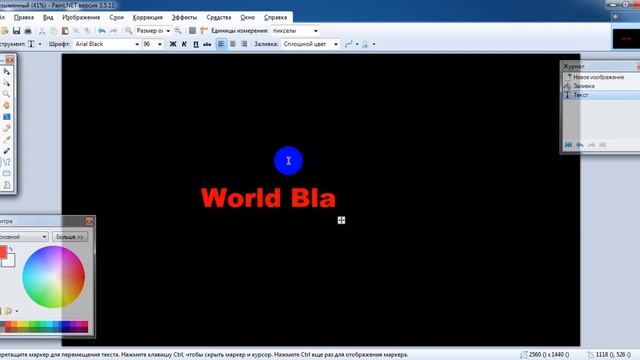This screenshot has height=360, width=640.
Task: Set text alignment to right
Action: click(244, 44)
